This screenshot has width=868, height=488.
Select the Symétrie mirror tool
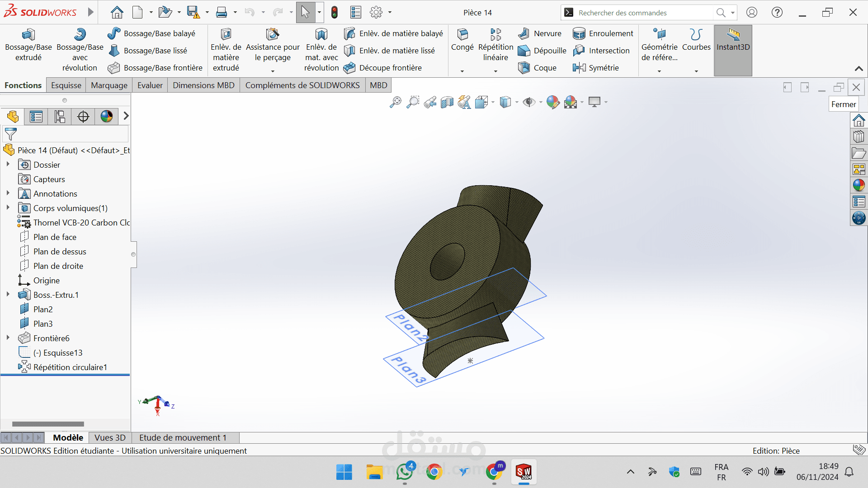[596, 68]
